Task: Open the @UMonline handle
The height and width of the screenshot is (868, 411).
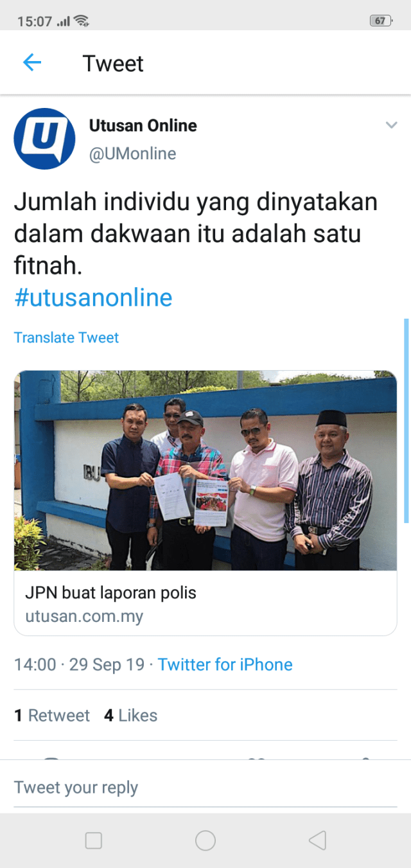Action: pos(132,154)
